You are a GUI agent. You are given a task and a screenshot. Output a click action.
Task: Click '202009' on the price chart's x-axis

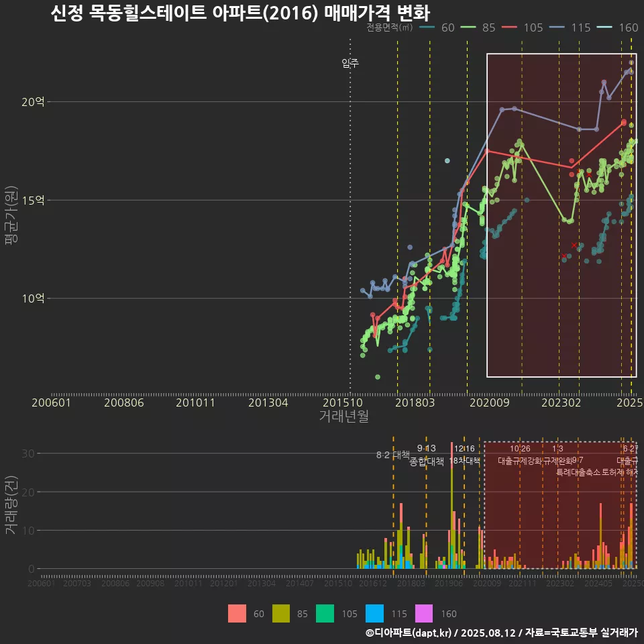coord(490,402)
